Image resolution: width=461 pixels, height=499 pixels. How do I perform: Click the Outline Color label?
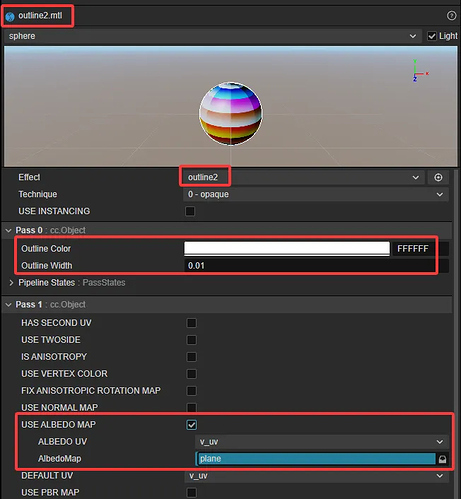(x=46, y=249)
